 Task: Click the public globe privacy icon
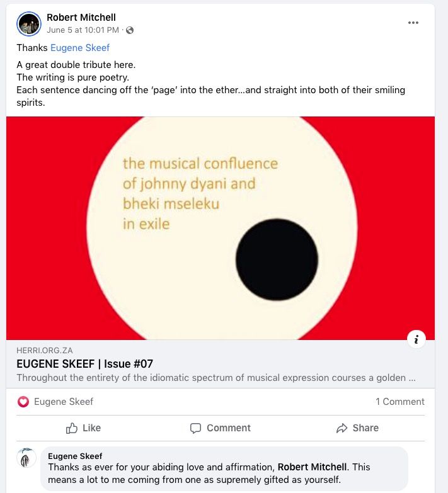click(x=130, y=30)
